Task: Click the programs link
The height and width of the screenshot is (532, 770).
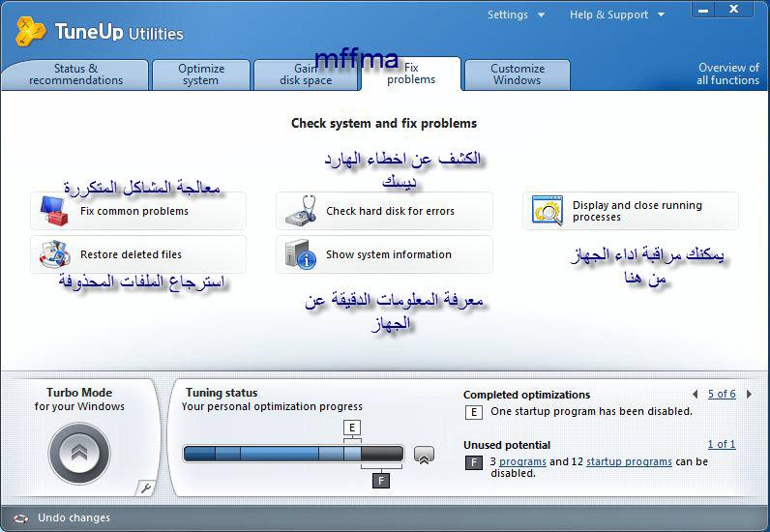Action: tap(522, 461)
